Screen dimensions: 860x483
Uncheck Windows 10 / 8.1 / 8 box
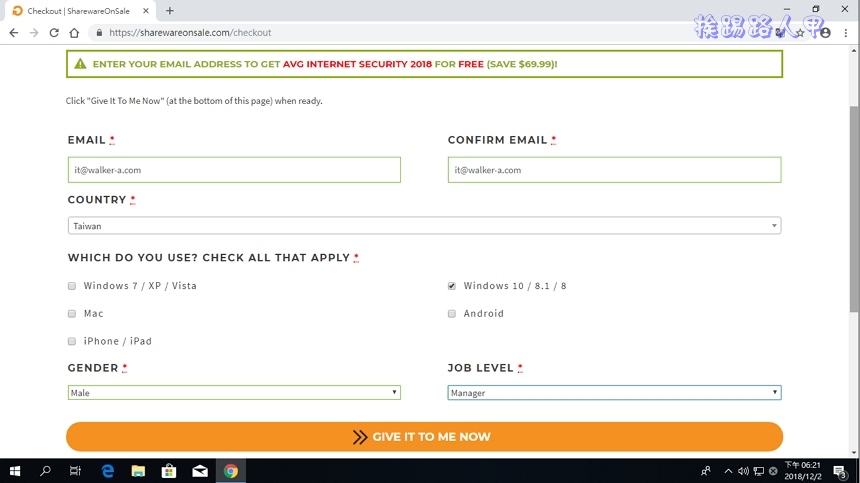[x=452, y=286]
